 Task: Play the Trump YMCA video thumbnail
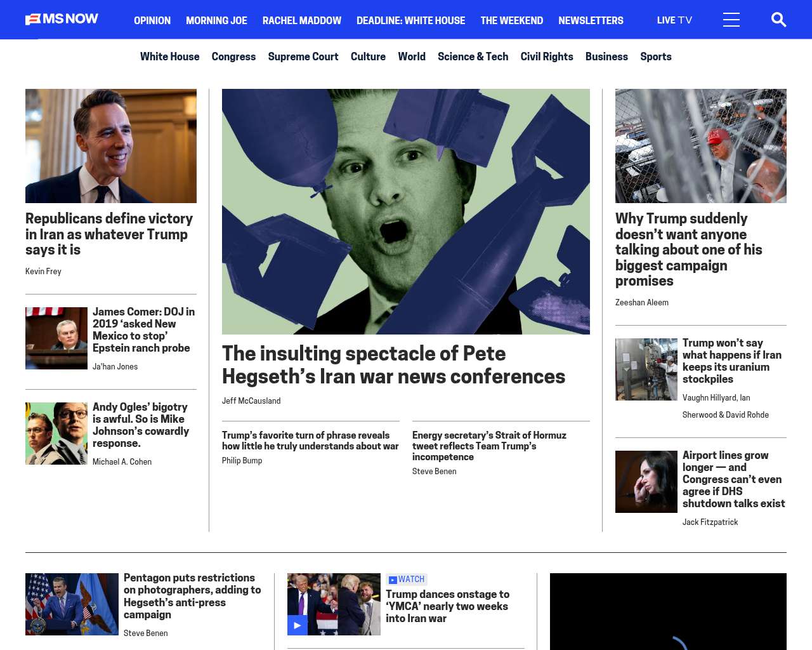point(334,604)
